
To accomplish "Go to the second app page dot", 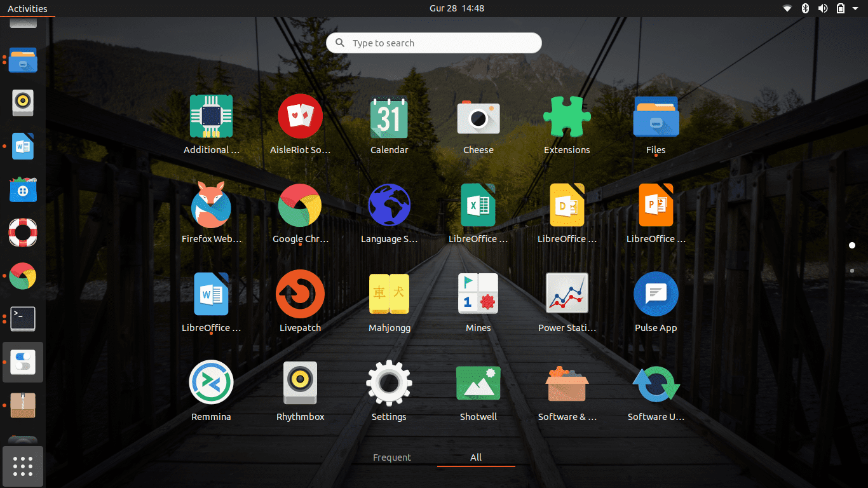I will 852,271.
